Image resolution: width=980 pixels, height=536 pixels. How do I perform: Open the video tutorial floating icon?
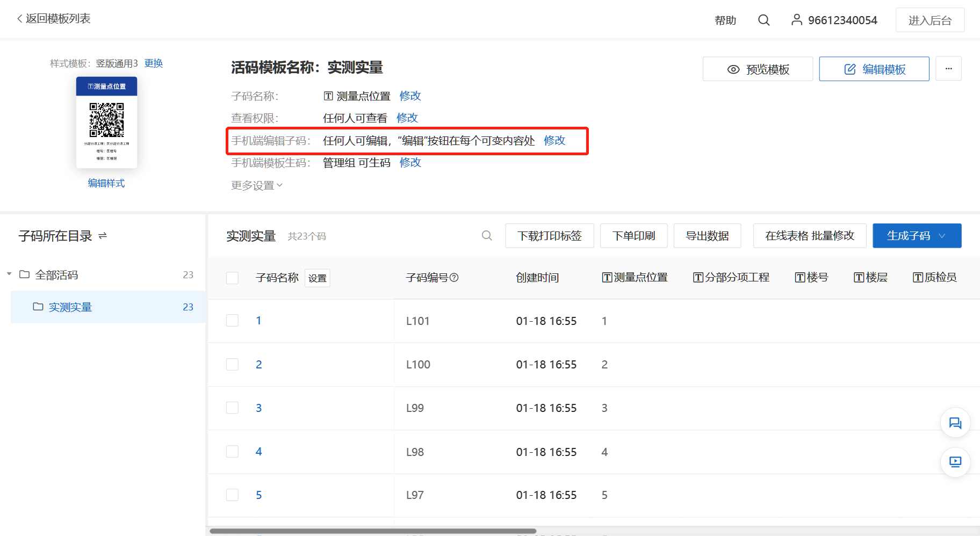[955, 462]
